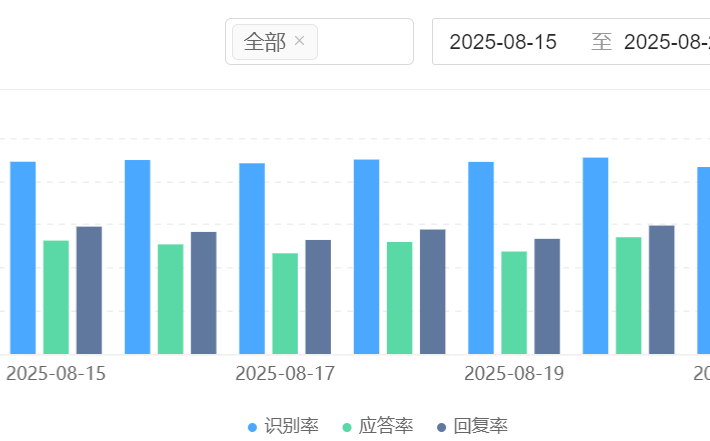The width and height of the screenshot is (710, 441).
Task: Click the green 应答率 bar for 2025-08-19
Action: (514, 302)
